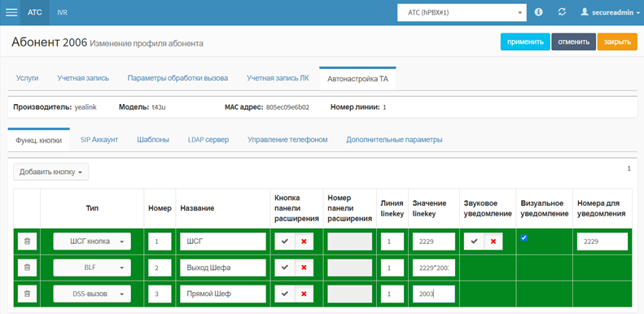Open the Дополнительные параметры subtab
The image size is (644, 314).
click(x=394, y=140)
